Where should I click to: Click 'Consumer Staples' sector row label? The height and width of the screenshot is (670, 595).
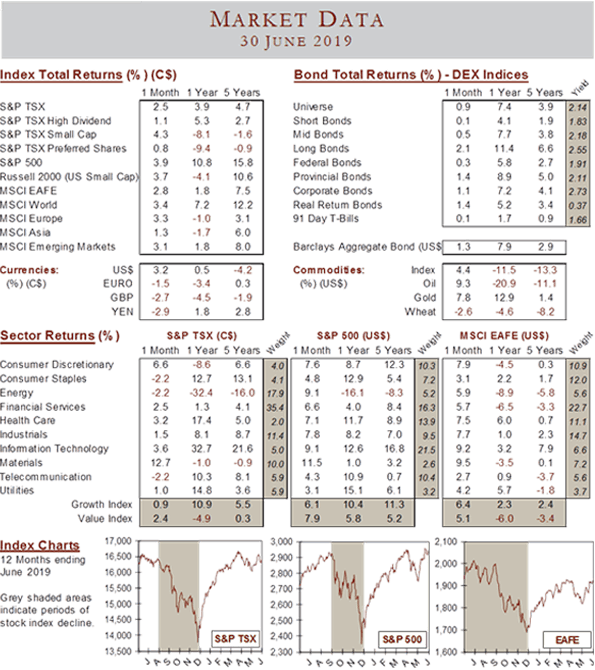click(43, 379)
